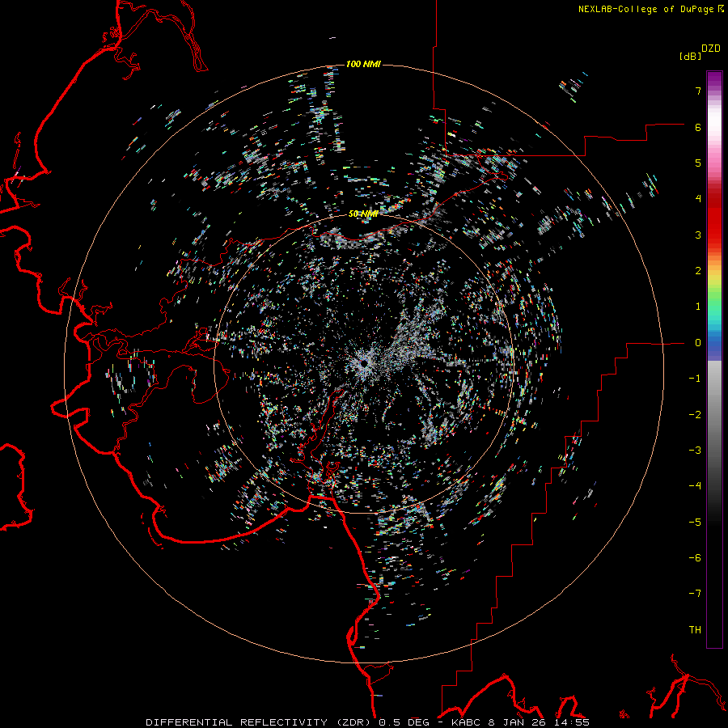
Task: Click the 0.5 DEG elevation text
Action: [x=404, y=722]
